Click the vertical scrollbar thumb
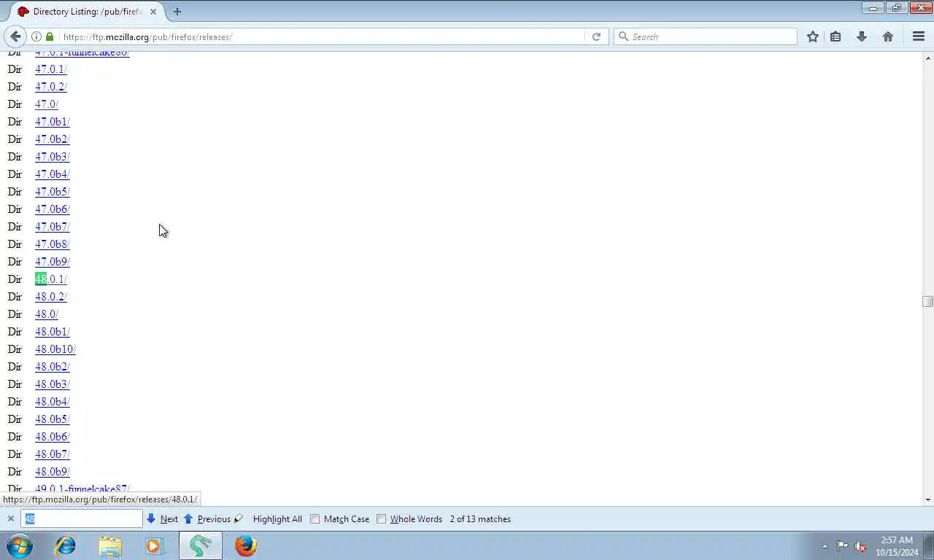Viewport: 934px width, 560px height. (927, 301)
